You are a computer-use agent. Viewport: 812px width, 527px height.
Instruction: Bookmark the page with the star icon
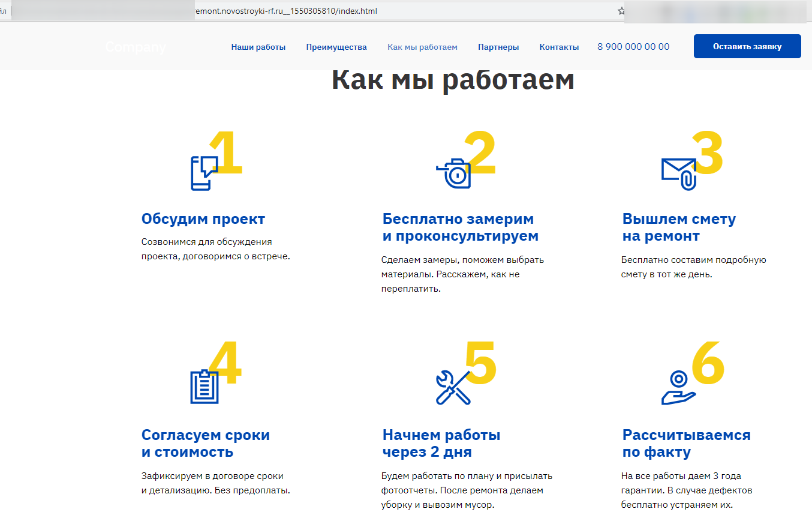click(x=621, y=11)
